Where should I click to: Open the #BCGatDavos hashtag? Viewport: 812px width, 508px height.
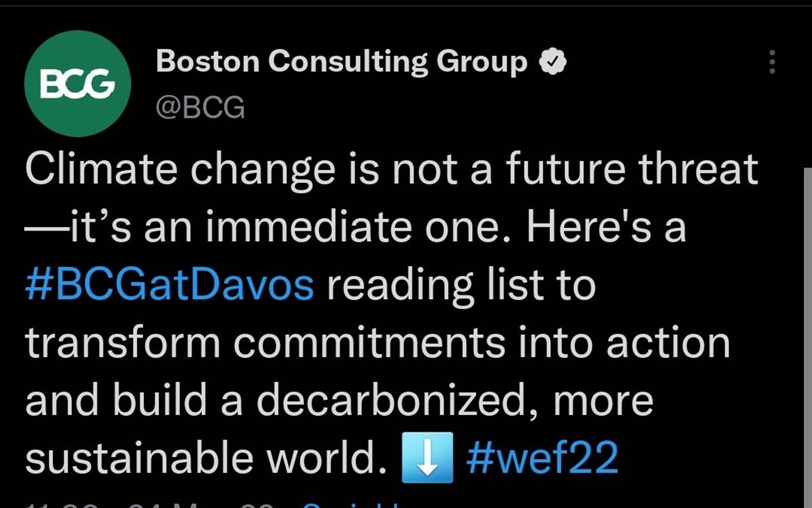(x=170, y=285)
